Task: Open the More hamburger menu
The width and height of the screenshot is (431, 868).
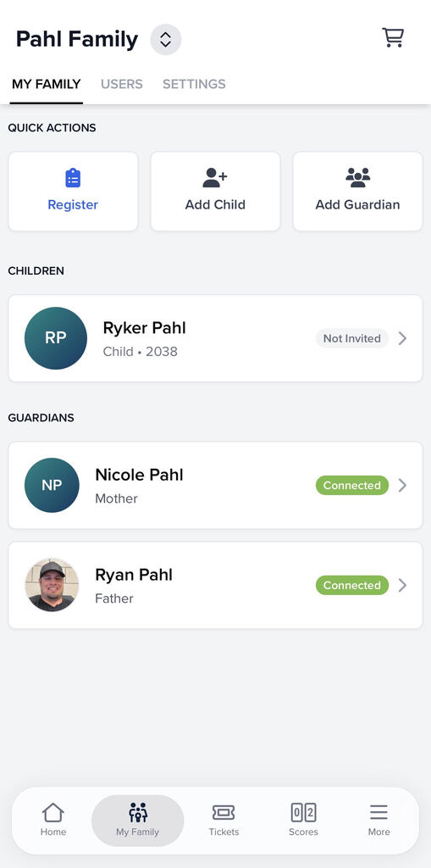Action: pyautogui.click(x=379, y=820)
